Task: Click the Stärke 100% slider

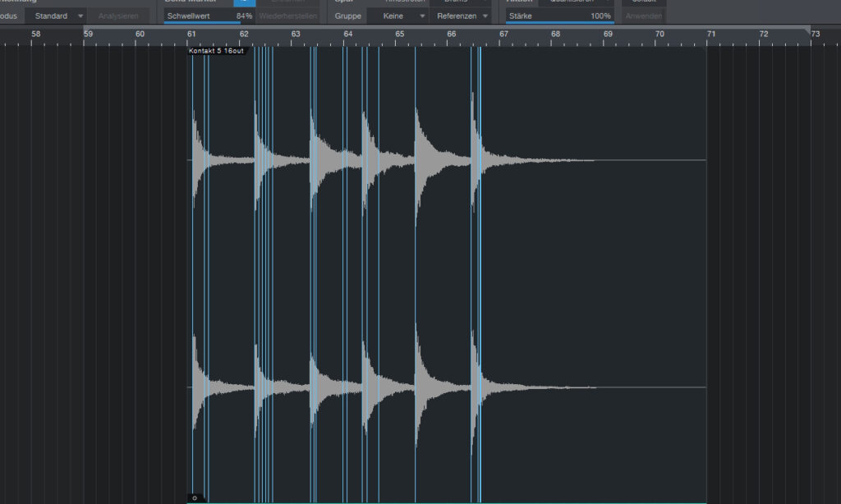Action: pyautogui.click(x=559, y=16)
